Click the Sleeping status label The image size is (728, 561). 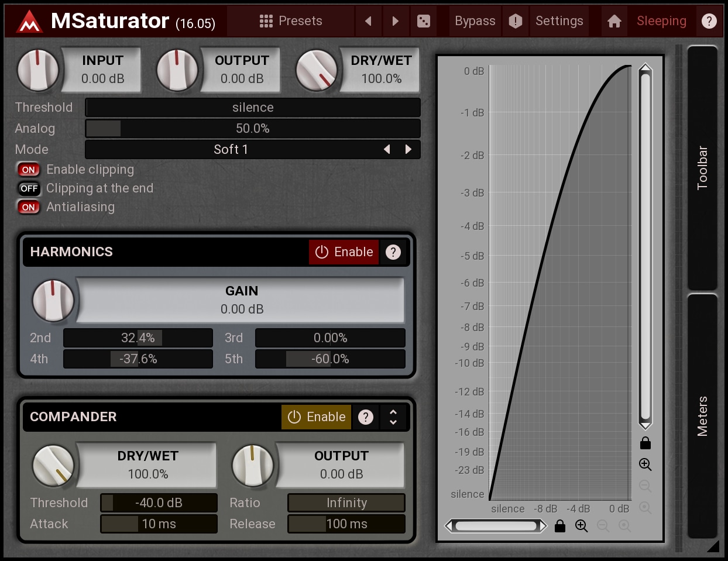[x=661, y=21]
